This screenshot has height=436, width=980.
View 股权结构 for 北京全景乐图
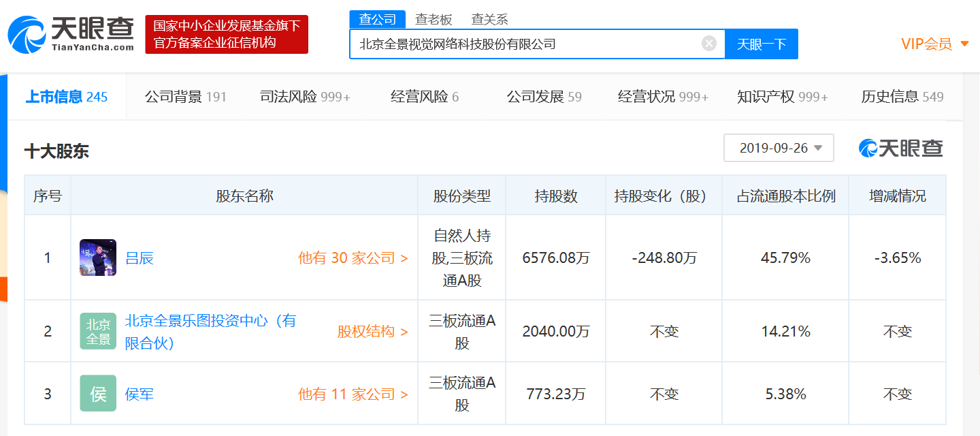click(x=373, y=332)
